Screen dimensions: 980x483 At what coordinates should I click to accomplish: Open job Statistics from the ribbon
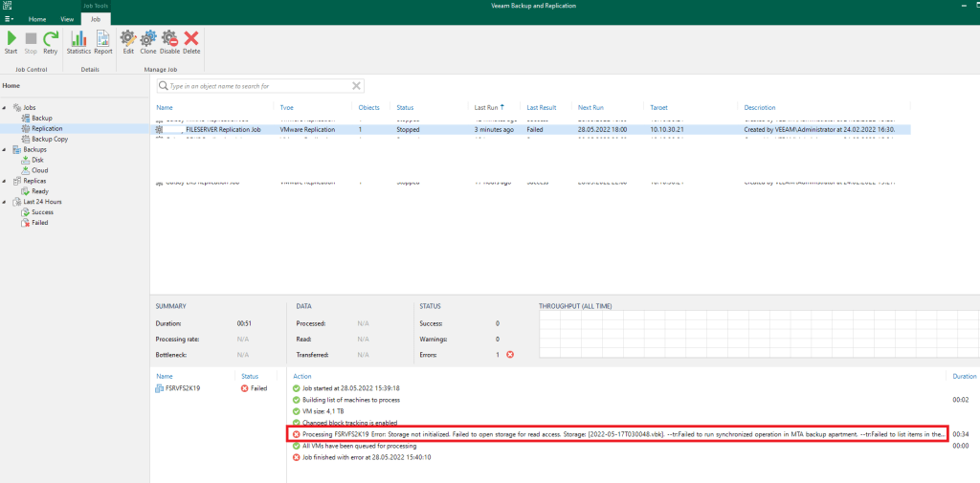(x=78, y=42)
